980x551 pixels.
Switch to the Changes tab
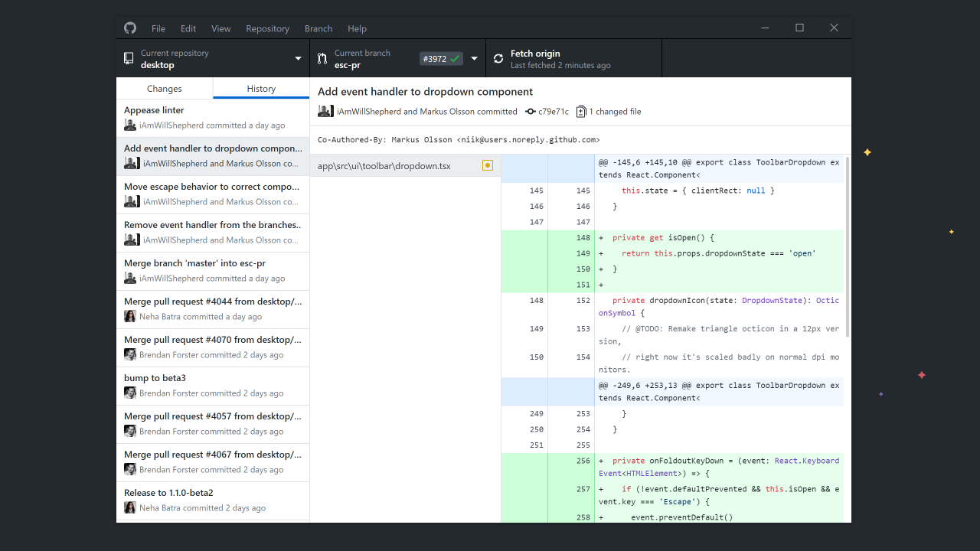(x=164, y=88)
